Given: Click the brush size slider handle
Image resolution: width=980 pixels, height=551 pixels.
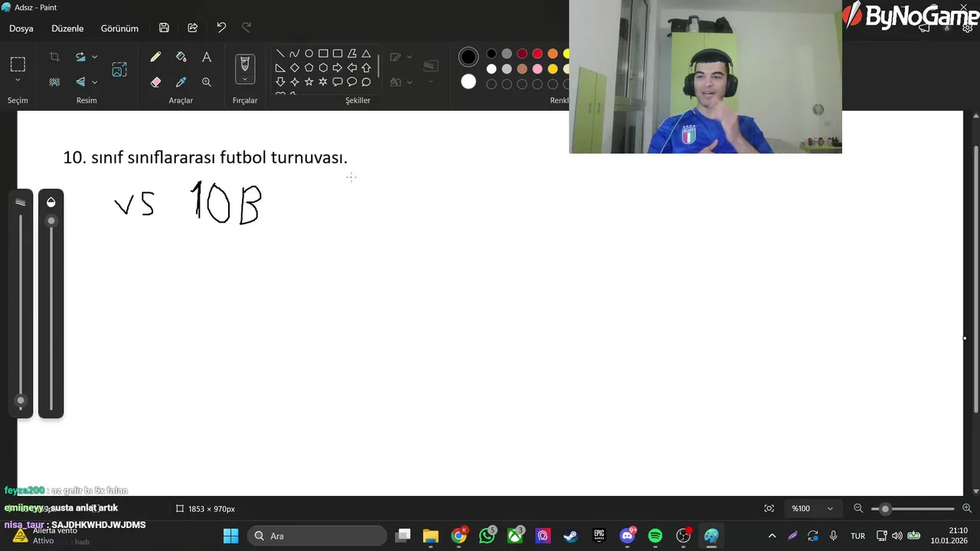Looking at the screenshot, I should [21, 400].
